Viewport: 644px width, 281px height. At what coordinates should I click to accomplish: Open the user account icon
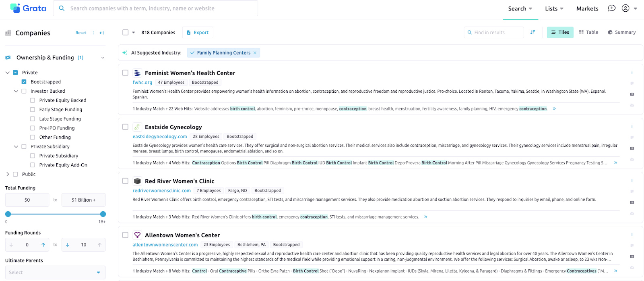pyautogui.click(x=625, y=8)
